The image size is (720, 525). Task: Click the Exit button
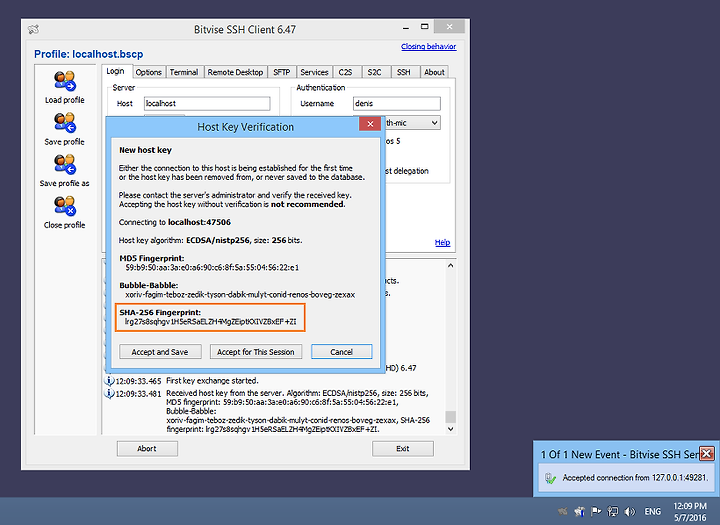(x=403, y=449)
